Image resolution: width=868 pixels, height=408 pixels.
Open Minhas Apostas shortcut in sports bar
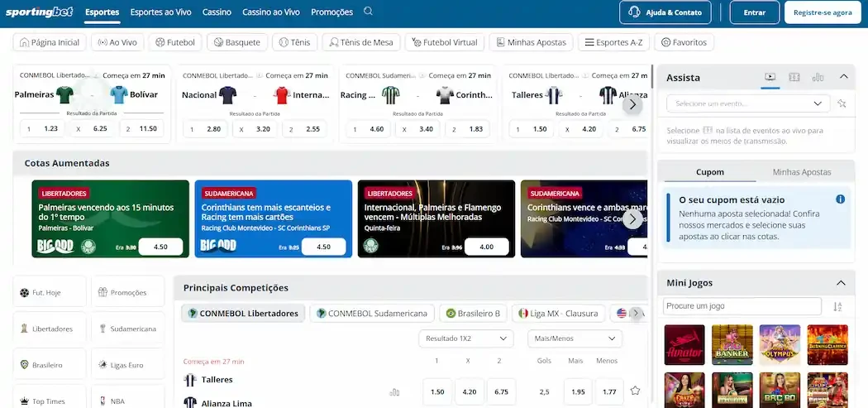point(532,42)
